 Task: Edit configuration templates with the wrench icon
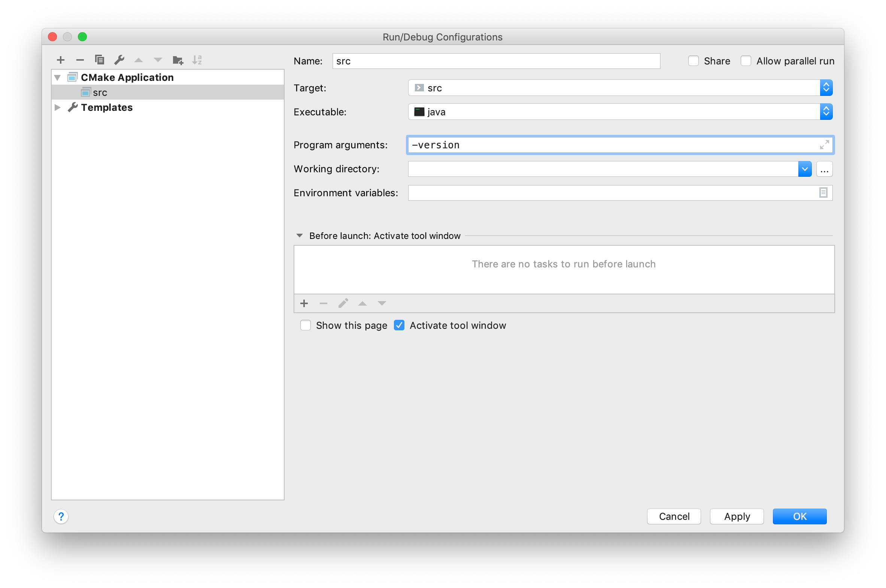click(119, 60)
